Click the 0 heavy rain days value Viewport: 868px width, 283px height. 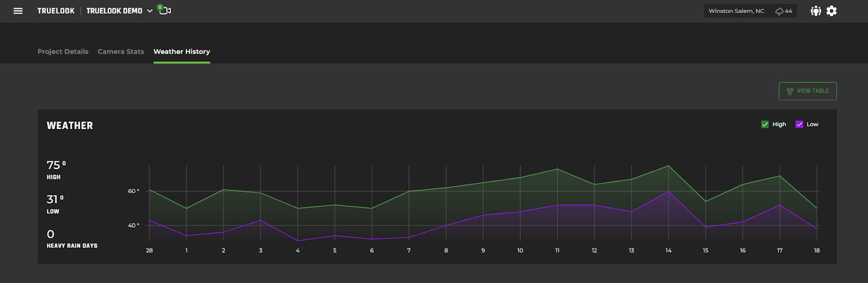pos(50,234)
